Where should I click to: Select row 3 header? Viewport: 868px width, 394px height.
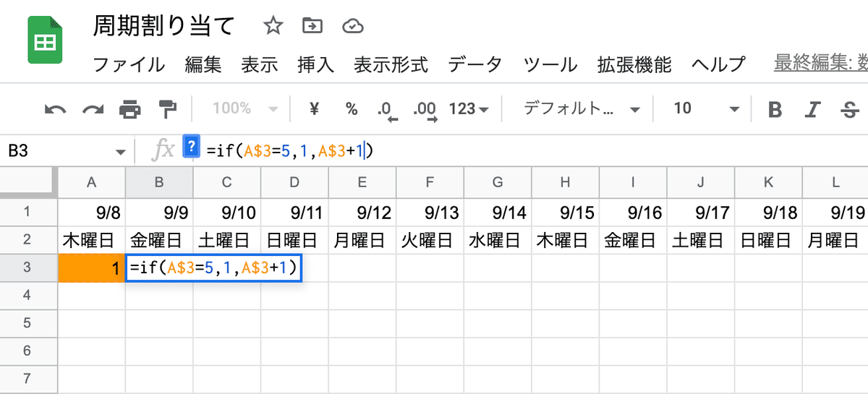tap(28, 268)
